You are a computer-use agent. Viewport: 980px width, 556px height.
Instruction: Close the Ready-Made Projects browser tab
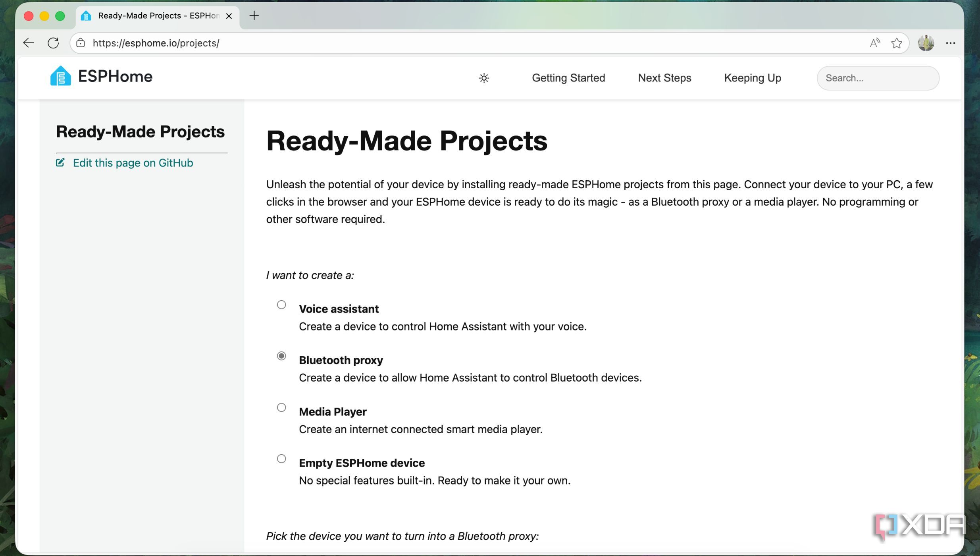click(x=229, y=16)
